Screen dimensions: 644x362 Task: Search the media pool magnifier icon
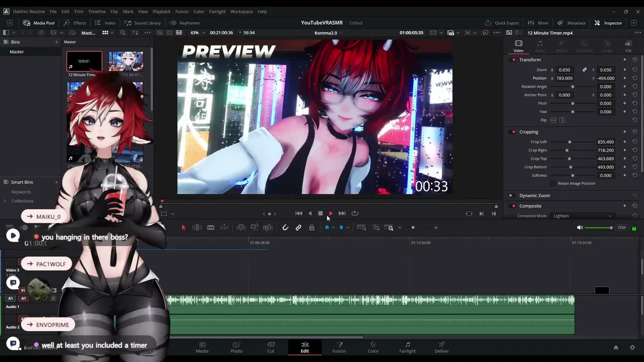123,33
